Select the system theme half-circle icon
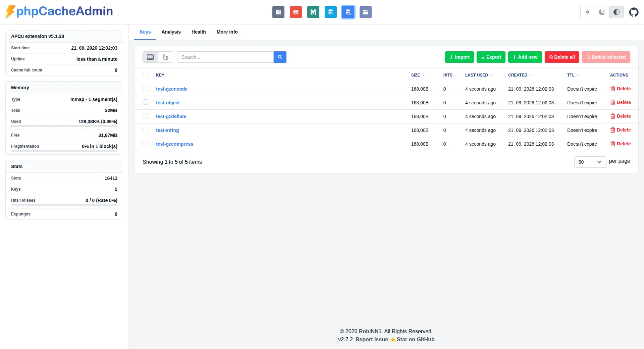 (x=616, y=12)
